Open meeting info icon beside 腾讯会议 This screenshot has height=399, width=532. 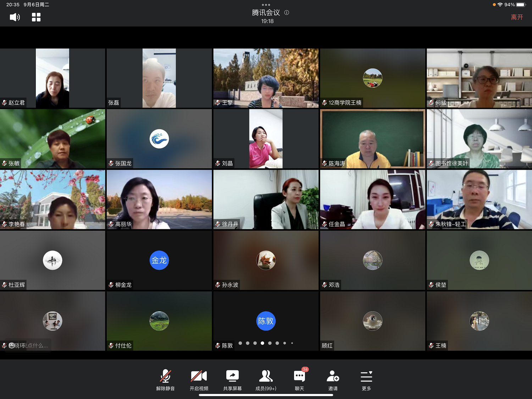tap(287, 12)
